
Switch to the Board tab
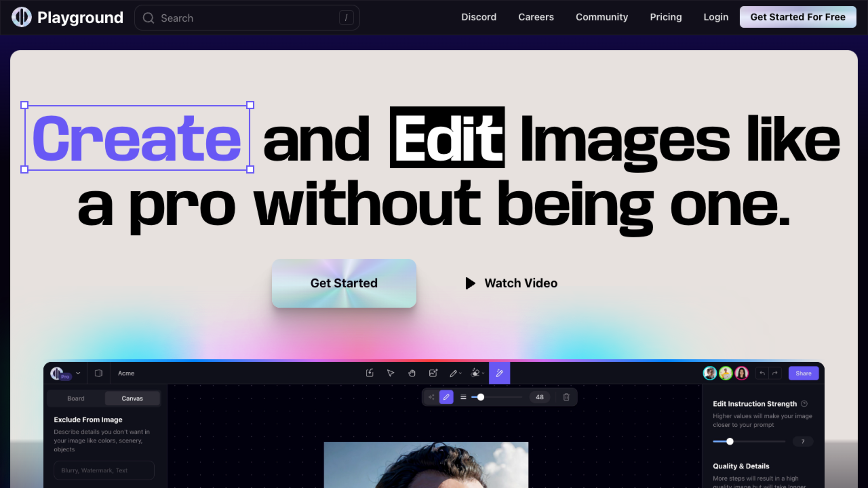[x=76, y=398]
